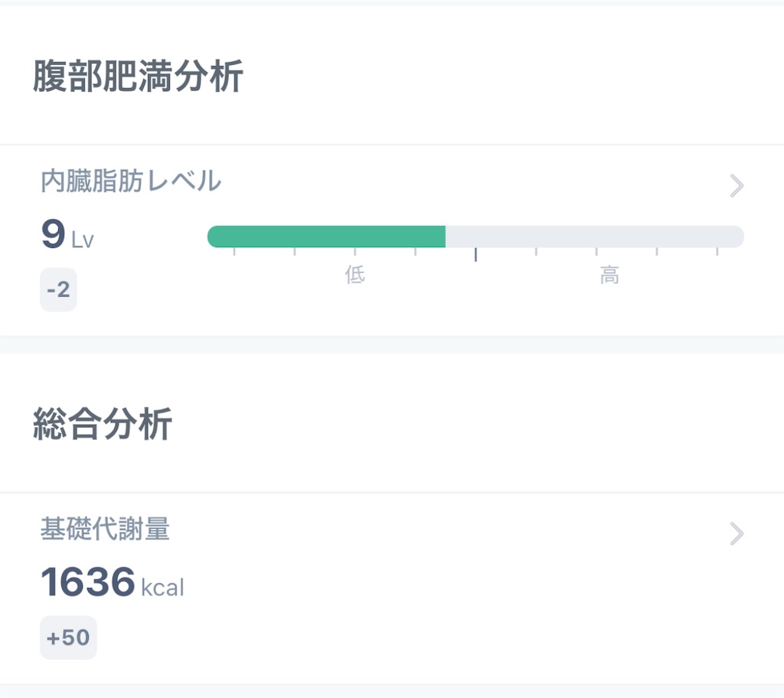Click the 9 visceral fat value
This screenshot has height=698, width=784.
53,233
